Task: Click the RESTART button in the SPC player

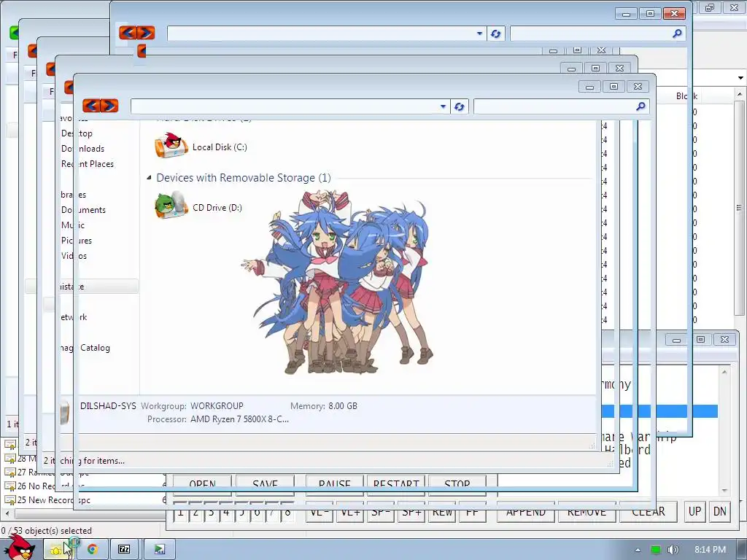Action: (x=396, y=484)
